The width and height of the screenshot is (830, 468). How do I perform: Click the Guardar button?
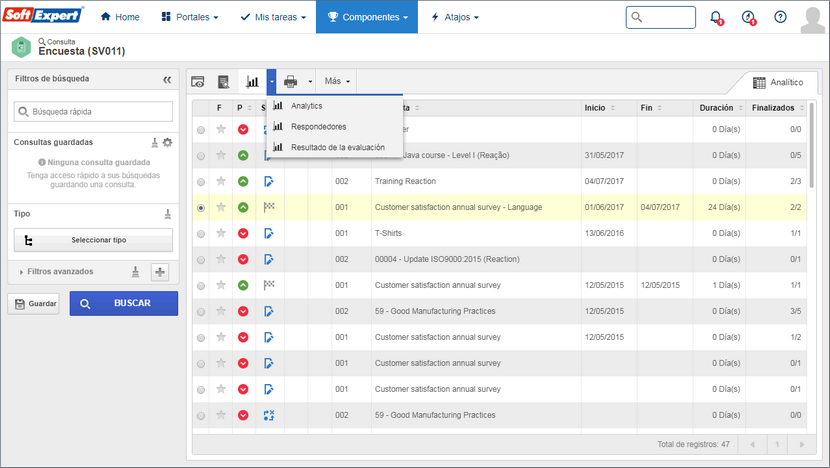(33, 304)
